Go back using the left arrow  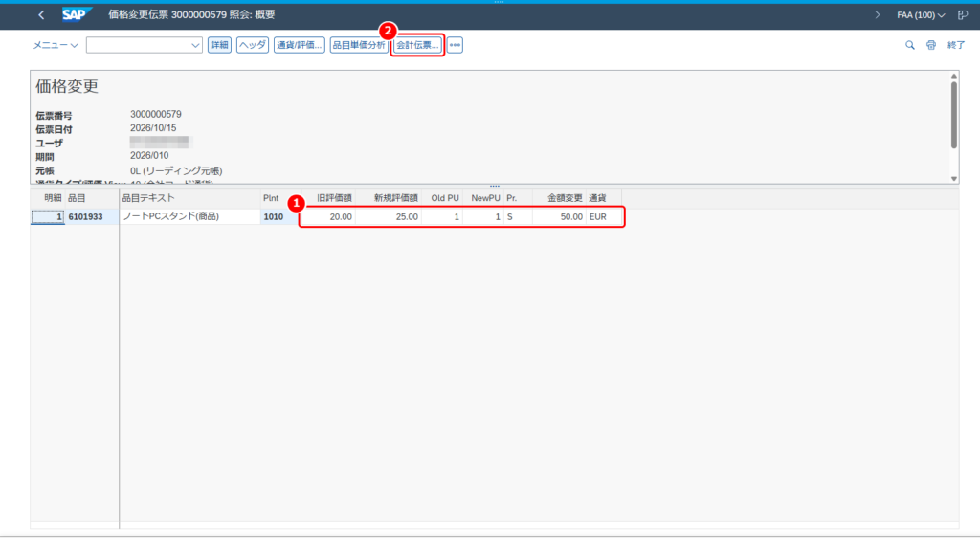click(41, 15)
